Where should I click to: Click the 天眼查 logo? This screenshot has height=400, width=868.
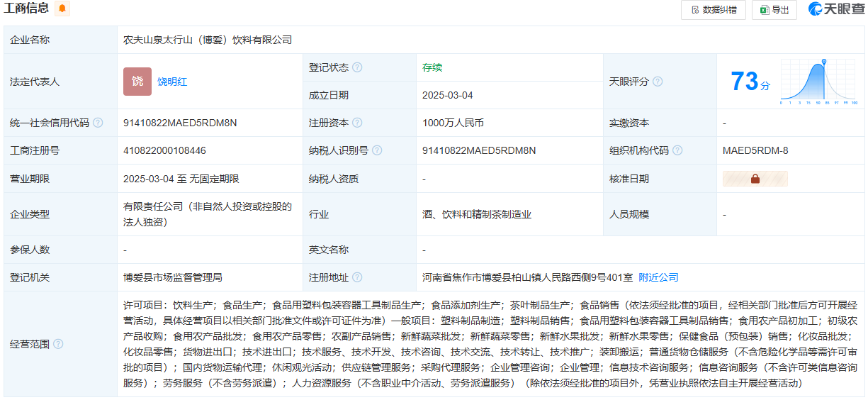click(835, 9)
